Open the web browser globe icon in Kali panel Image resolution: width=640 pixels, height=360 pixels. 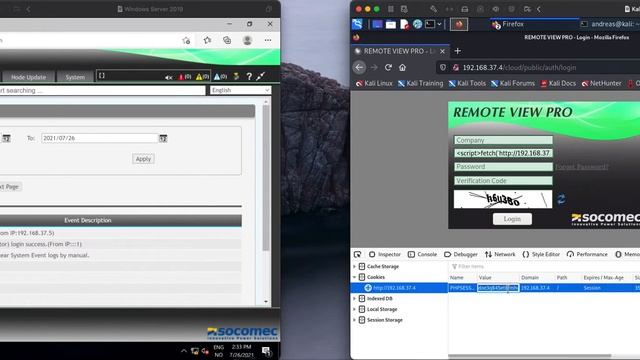[x=417, y=24]
